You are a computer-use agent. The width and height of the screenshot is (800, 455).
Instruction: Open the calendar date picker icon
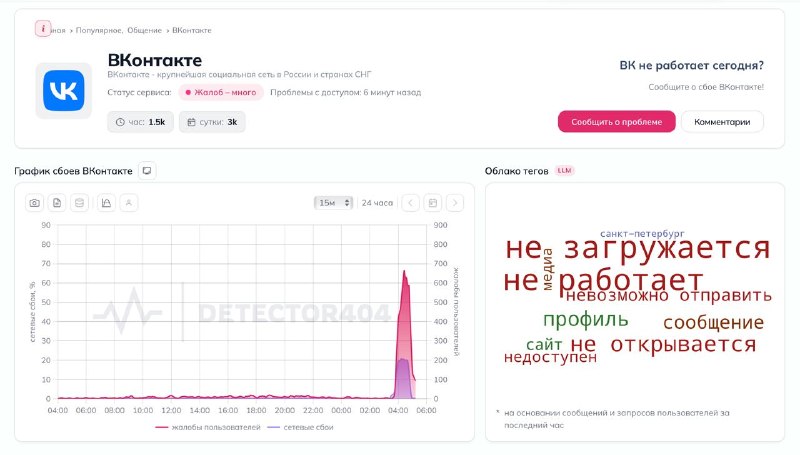[433, 203]
